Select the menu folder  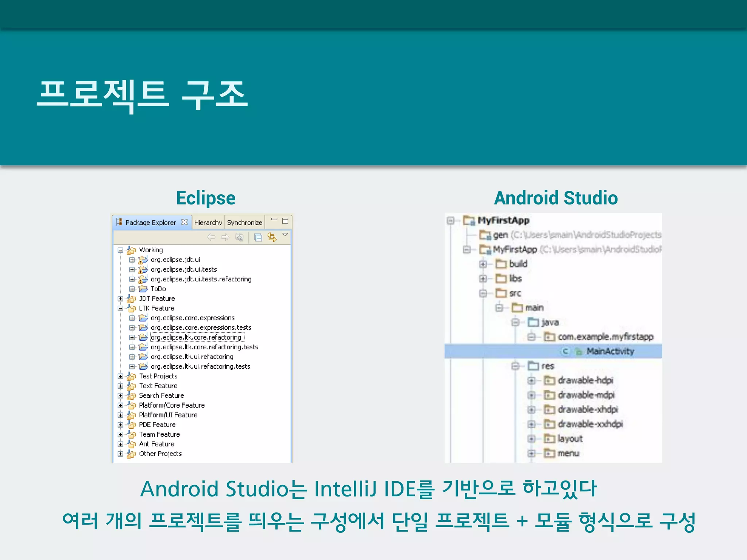(568, 454)
